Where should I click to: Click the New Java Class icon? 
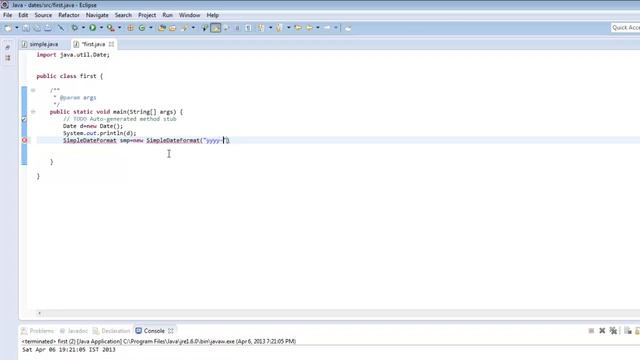click(x=142, y=28)
